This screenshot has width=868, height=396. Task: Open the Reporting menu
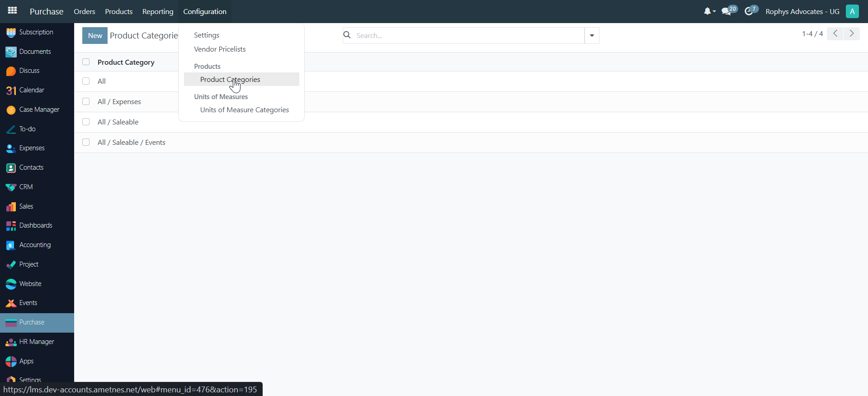pyautogui.click(x=158, y=11)
